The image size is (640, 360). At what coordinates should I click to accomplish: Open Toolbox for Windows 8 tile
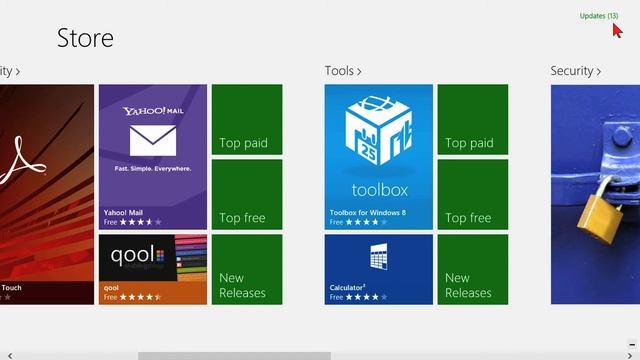click(378, 157)
